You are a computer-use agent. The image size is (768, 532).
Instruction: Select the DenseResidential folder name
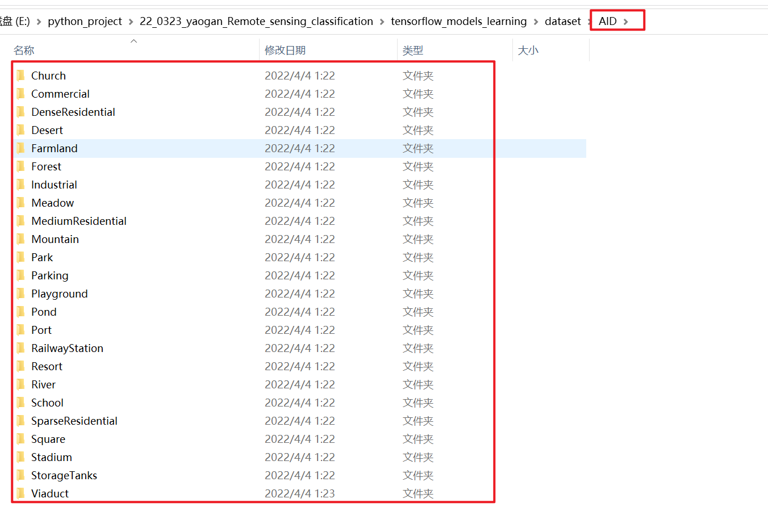(x=73, y=112)
